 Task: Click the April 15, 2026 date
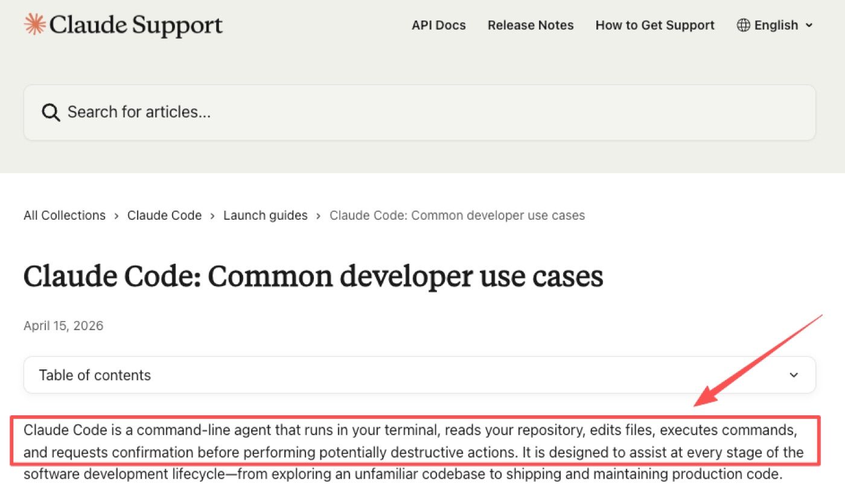point(63,326)
